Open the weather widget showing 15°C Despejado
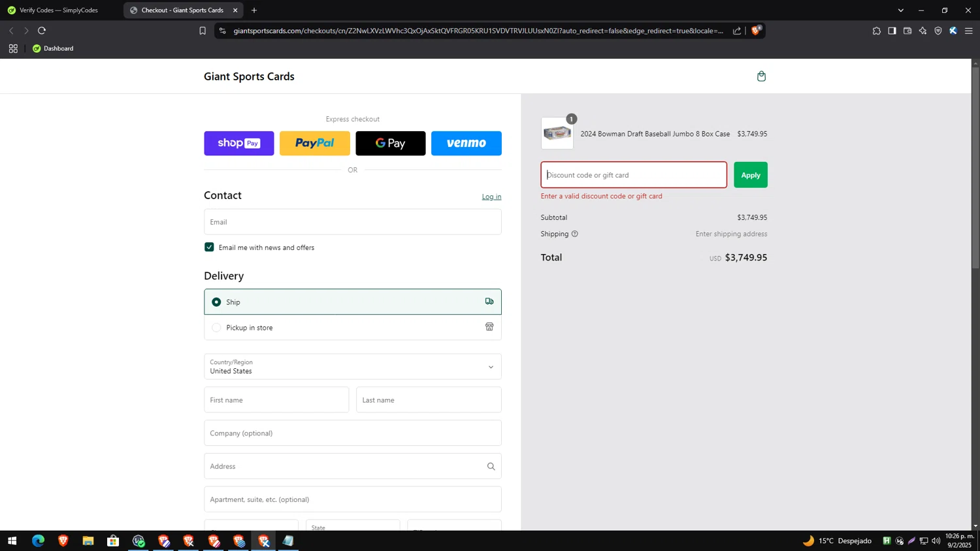The image size is (980, 551). [x=838, y=541]
